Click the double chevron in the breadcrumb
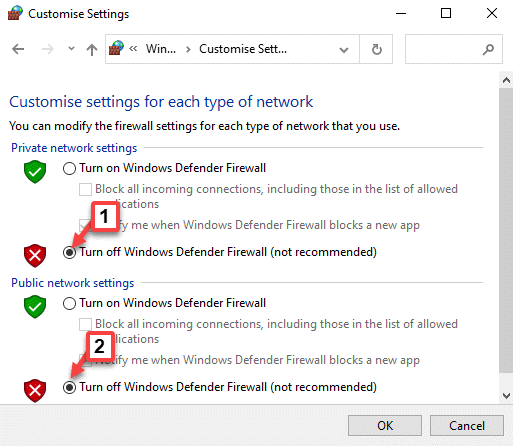This screenshot has height=446, width=513. (x=133, y=49)
